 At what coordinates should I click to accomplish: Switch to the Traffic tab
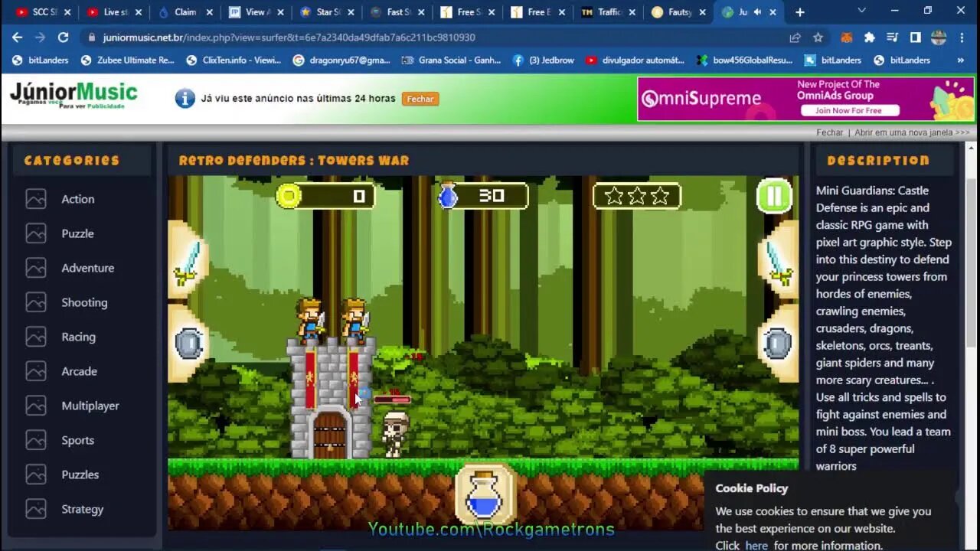(x=608, y=12)
